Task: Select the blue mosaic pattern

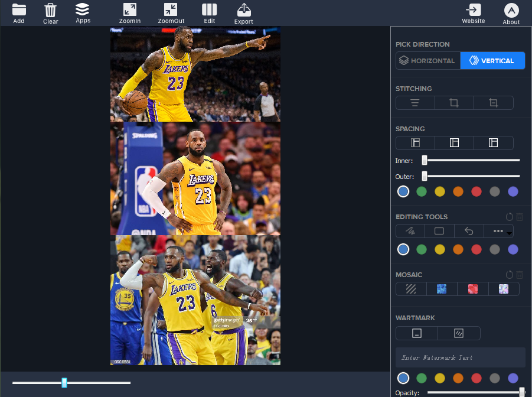Action: [442, 289]
